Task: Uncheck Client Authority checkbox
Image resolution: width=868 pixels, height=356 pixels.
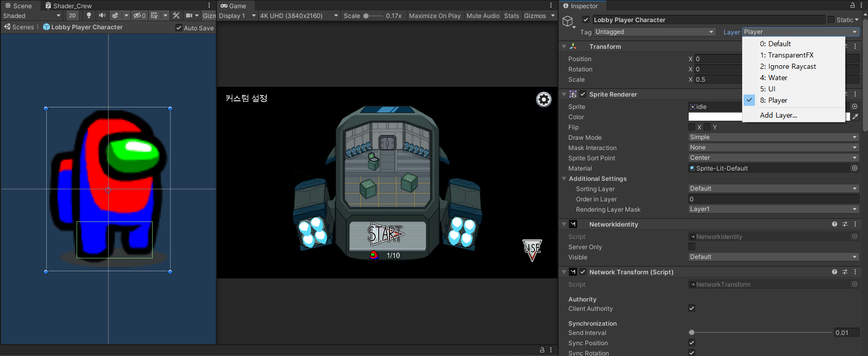Action: click(x=692, y=308)
